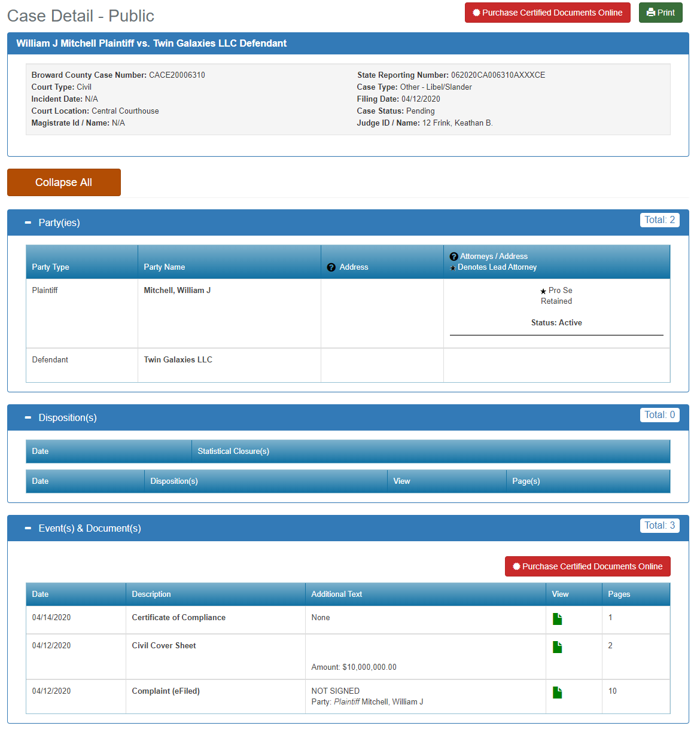Click the Total: 3 badge in Events
Viewport: 700px width, 732px height.
coord(659,526)
